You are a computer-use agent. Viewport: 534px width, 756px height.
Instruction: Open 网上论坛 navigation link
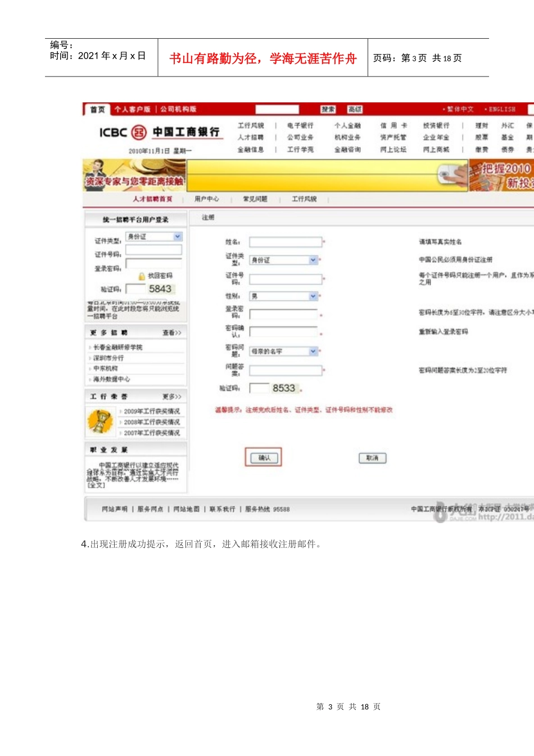(x=393, y=150)
